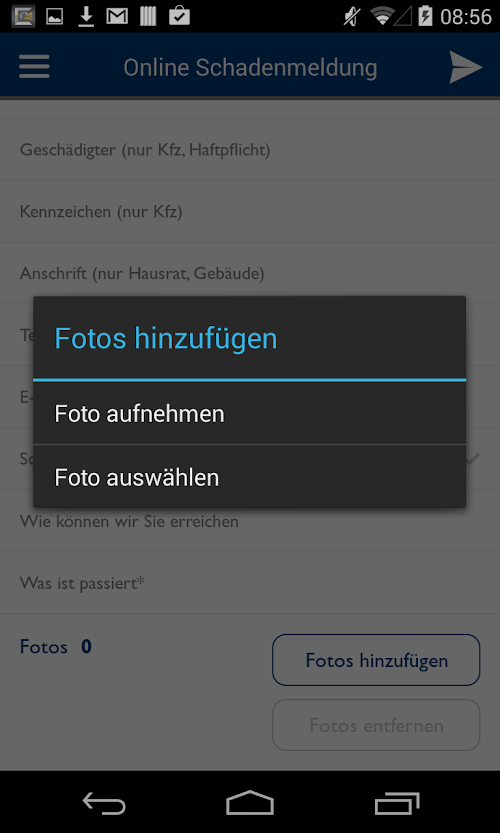Tap the Android home button

250,802
